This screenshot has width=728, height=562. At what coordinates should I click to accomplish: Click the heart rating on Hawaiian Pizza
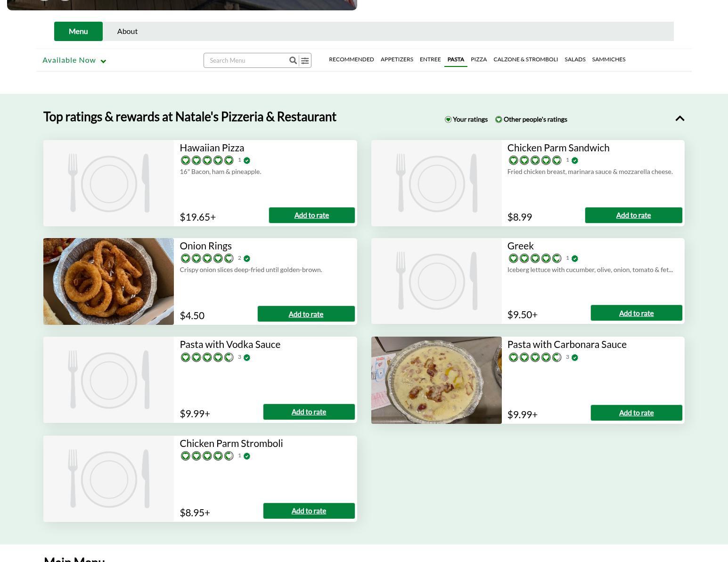207,160
